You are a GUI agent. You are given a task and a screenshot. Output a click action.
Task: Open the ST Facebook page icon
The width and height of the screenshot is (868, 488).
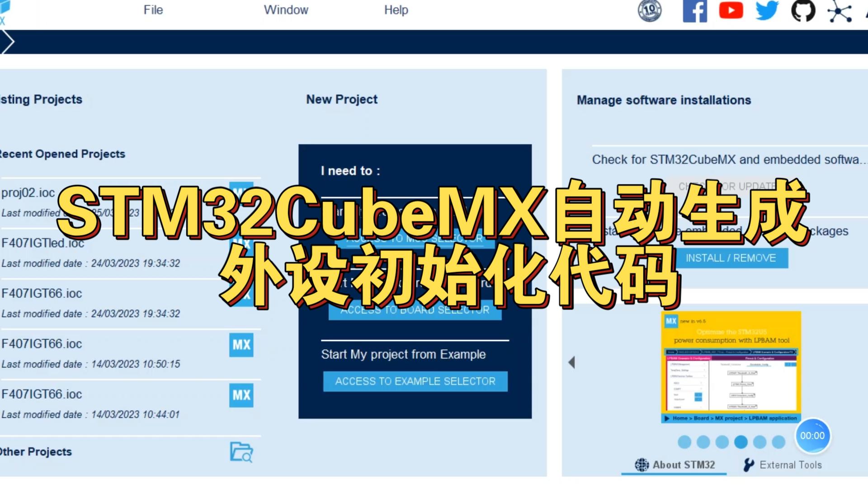(x=695, y=11)
